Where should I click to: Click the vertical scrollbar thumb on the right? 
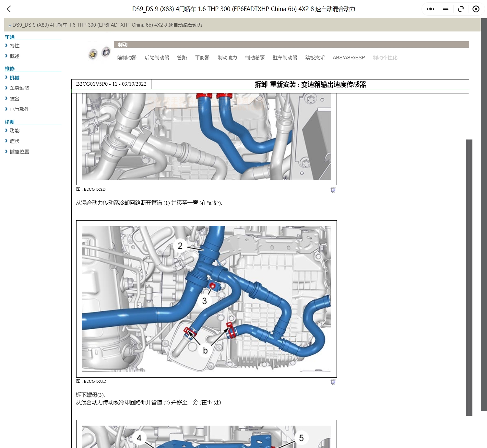coord(469,277)
